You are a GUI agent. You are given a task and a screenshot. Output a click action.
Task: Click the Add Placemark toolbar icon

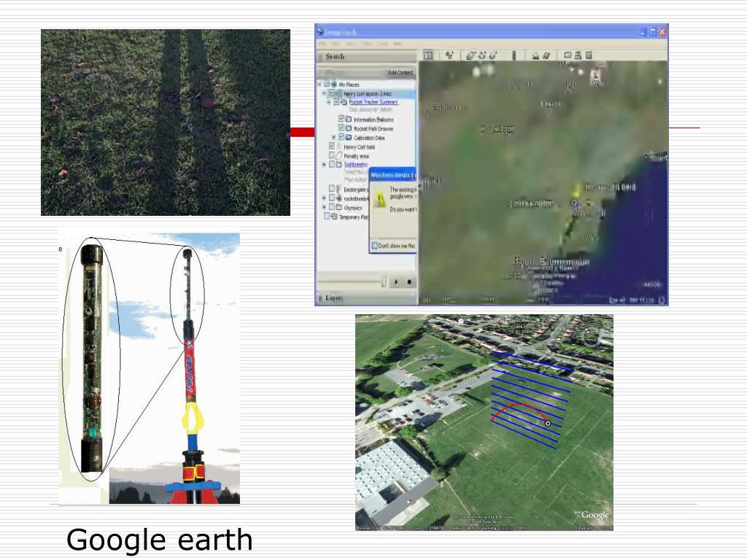point(449,55)
